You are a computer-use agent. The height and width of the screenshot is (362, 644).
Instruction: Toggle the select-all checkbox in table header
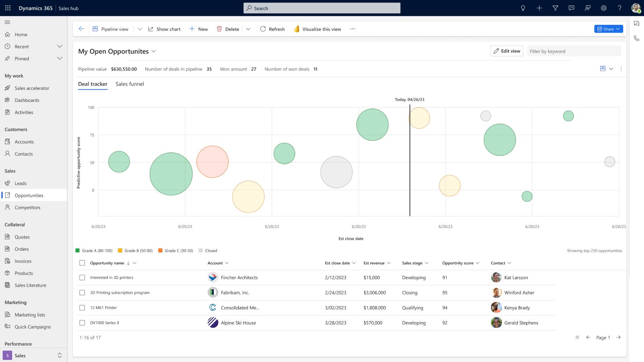pos(82,263)
